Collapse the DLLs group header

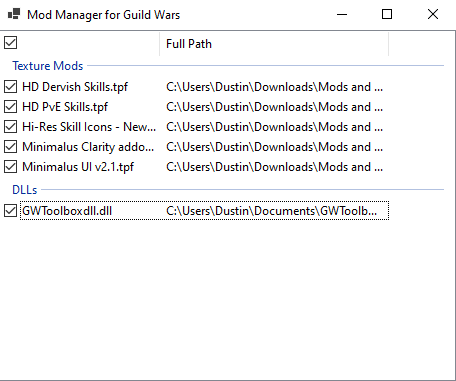click(x=25, y=190)
